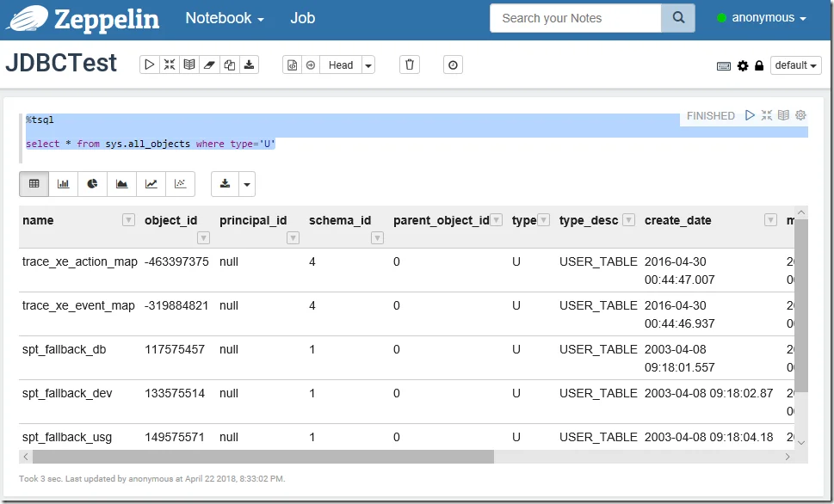
Task: Delete the note via the trash icon
Action: tap(409, 64)
